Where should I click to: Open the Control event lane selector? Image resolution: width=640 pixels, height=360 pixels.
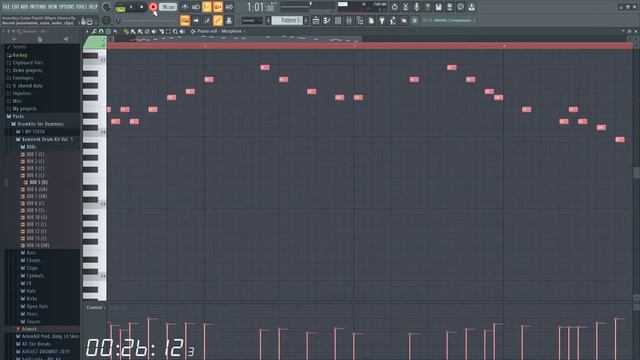click(x=96, y=307)
